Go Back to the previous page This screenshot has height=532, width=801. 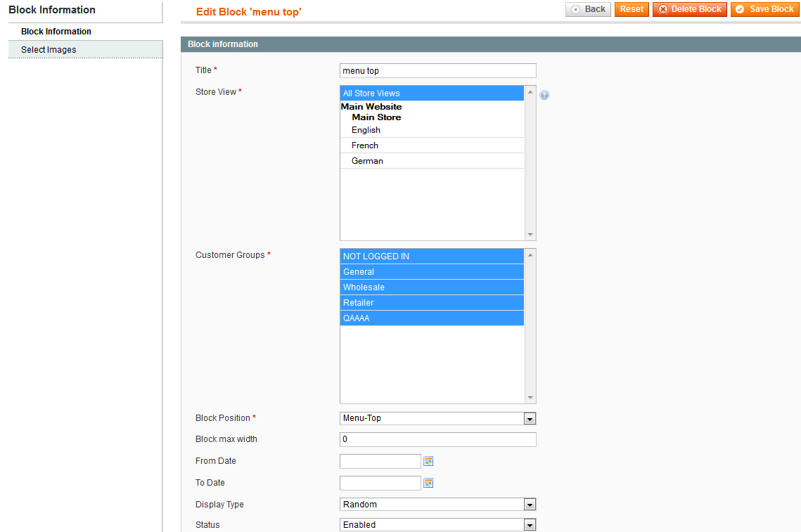tap(588, 9)
